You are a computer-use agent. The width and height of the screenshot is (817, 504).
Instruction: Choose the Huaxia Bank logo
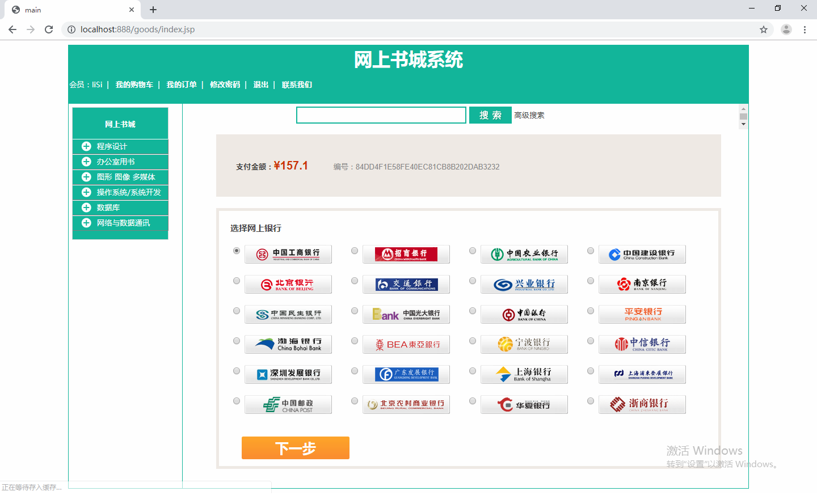pyautogui.click(x=524, y=405)
